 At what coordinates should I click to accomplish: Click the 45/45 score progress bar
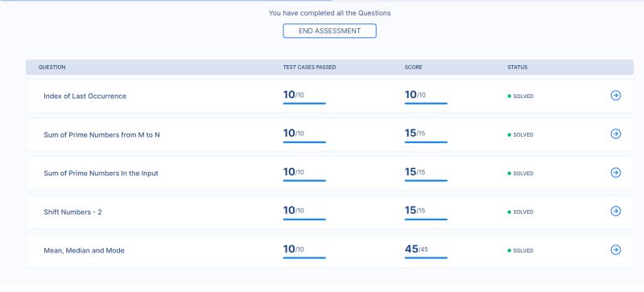point(426,258)
